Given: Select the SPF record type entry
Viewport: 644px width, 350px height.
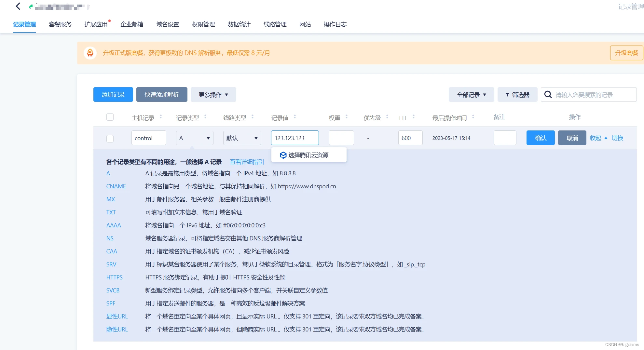Looking at the screenshot, I should (x=111, y=303).
